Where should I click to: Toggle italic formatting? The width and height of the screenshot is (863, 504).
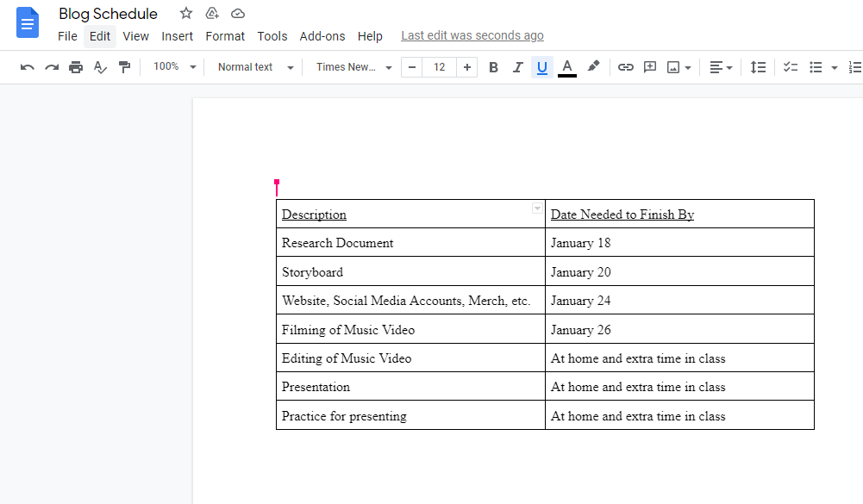pos(517,67)
